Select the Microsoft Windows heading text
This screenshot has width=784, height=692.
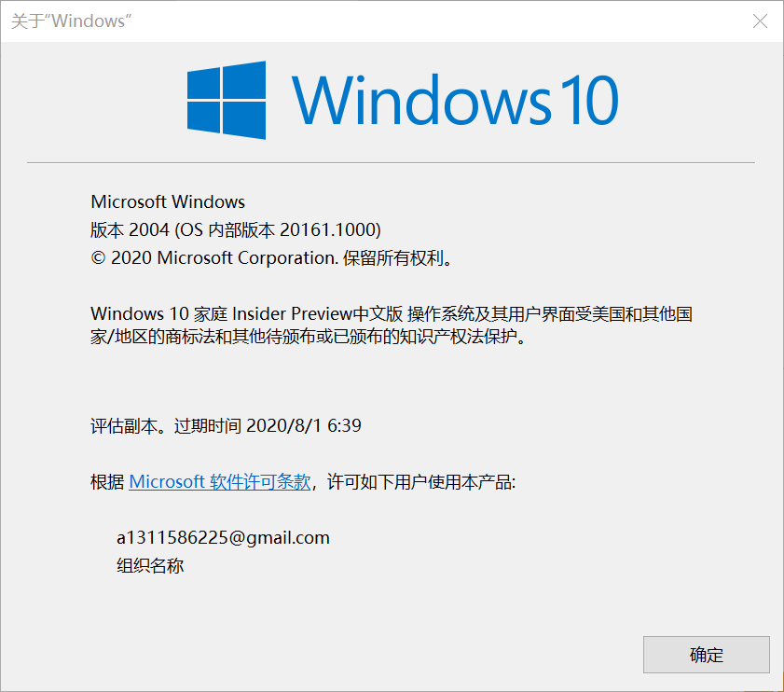tap(168, 201)
